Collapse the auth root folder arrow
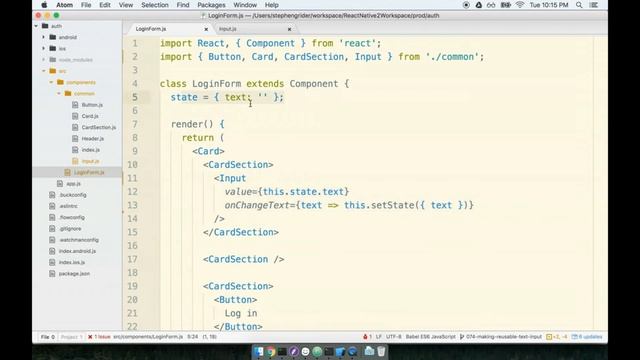640x360 pixels. [x=36, y=26]
